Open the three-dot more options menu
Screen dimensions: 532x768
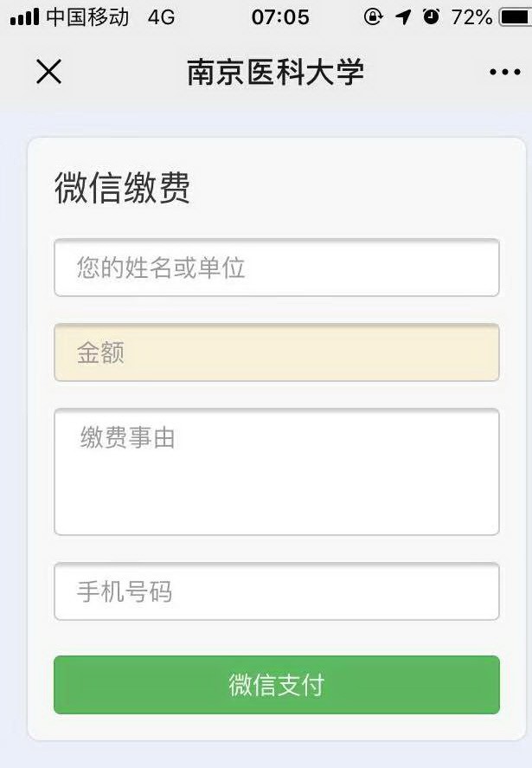point(504,72)
